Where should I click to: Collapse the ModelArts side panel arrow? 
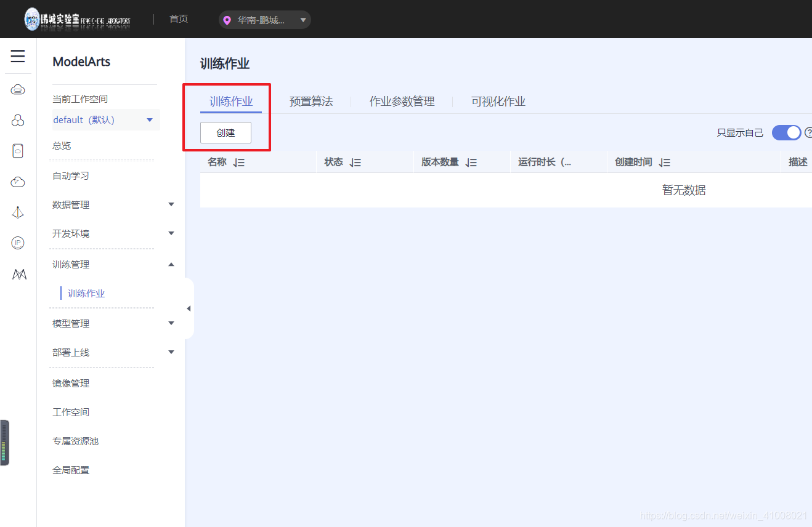click(x=189, y=308)
